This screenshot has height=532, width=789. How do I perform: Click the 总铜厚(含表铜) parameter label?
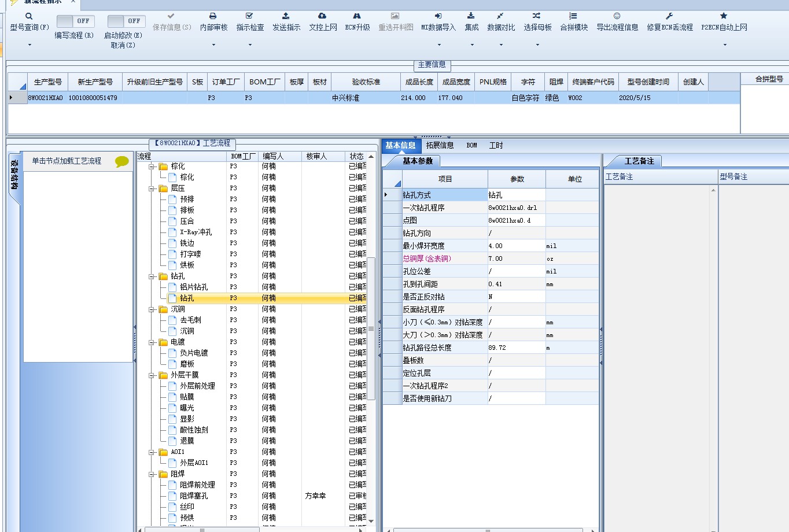(427, 259)
